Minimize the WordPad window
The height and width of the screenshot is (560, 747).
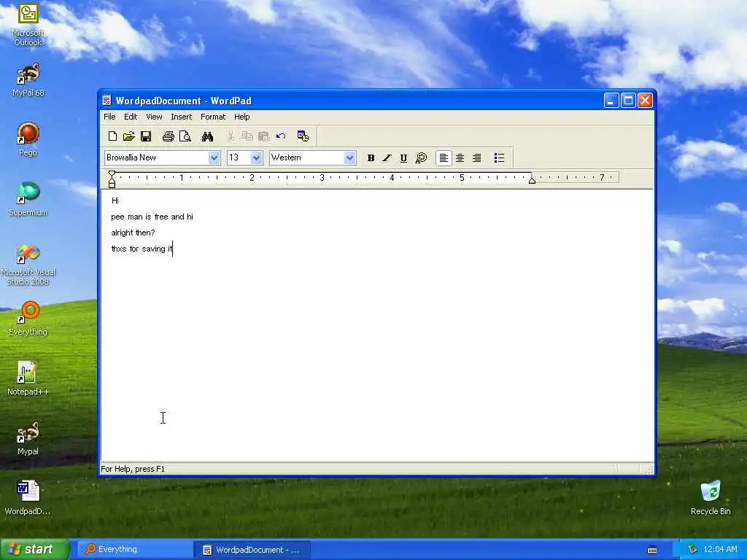(x=611, y=101)
